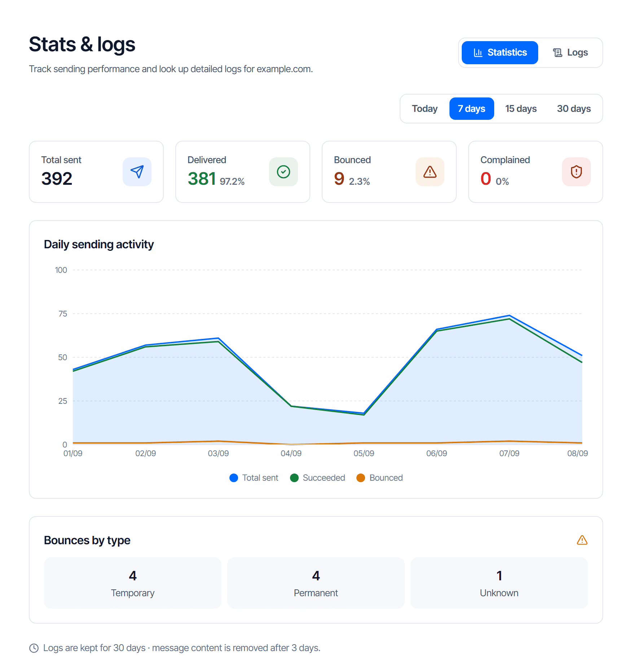The height and width of the screenshot is (672, 632).
Task: Click the Complained shield alert icon
Action: 576,172
